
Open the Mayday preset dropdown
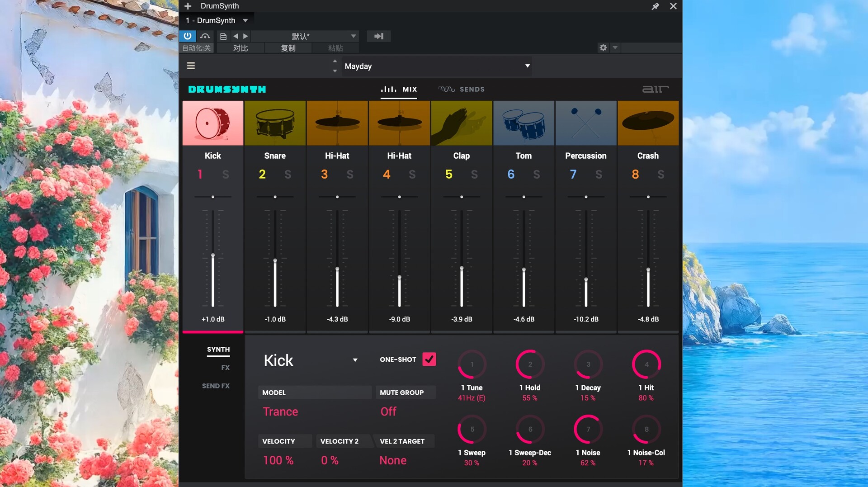click(527, 66)
